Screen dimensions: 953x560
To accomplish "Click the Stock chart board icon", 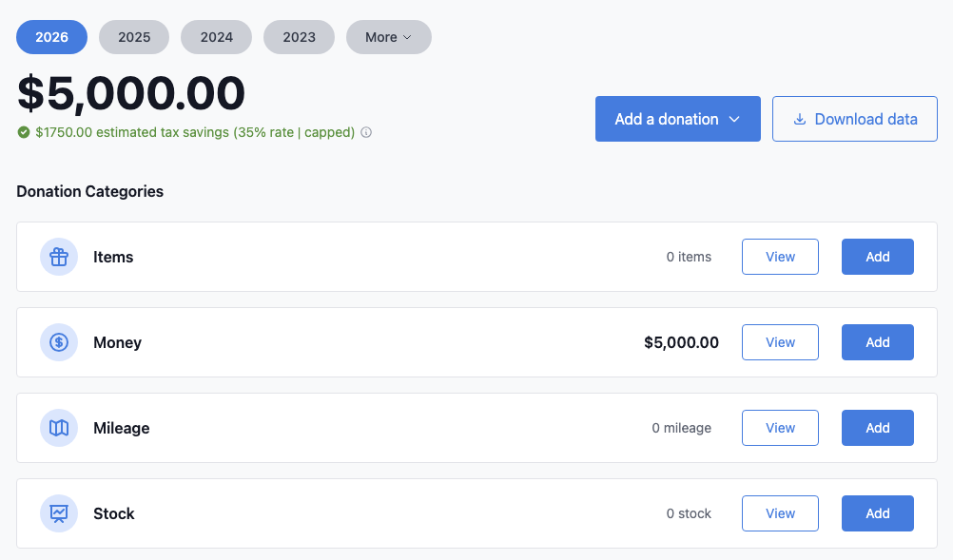I will pos(58,513).
